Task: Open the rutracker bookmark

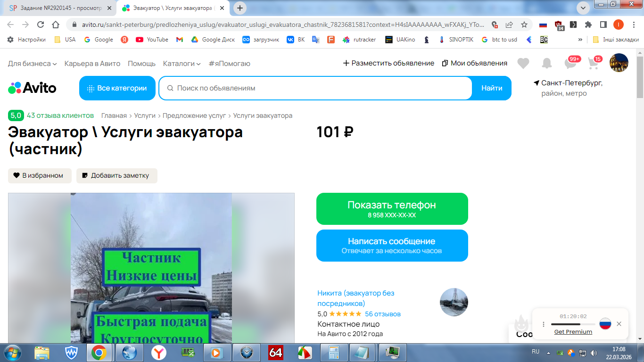Action: coord(359,40)
